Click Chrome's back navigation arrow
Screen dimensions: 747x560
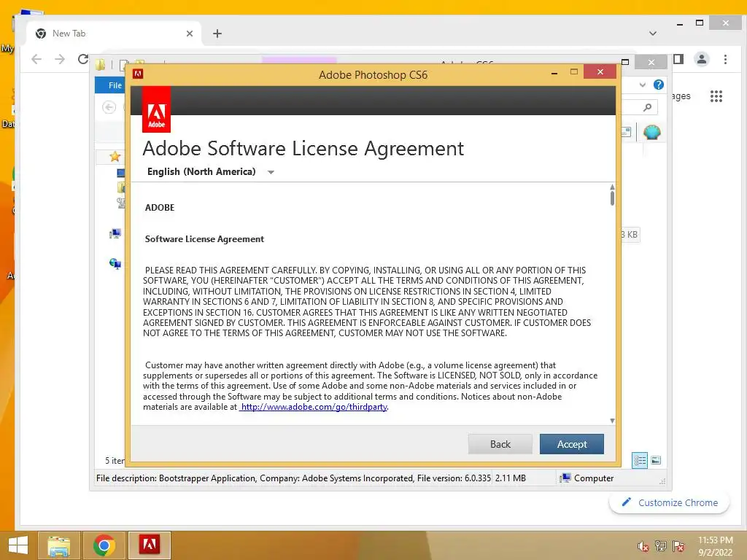[x=36, y=59]
